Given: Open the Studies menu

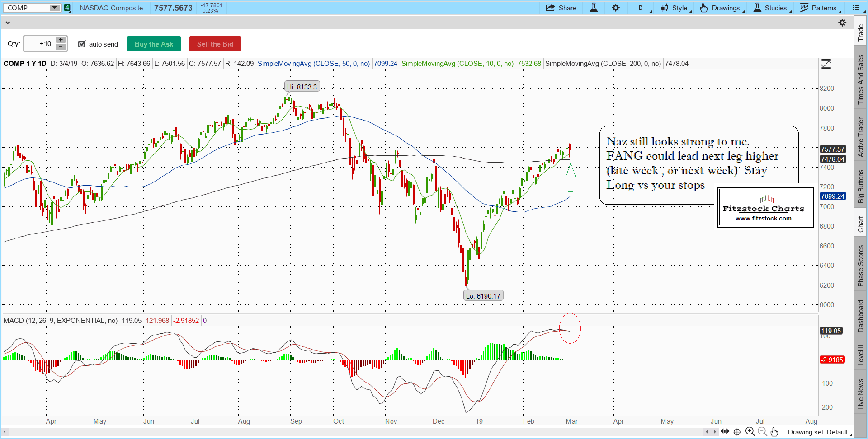Looking at the screenshot, I should click(771, 8).
